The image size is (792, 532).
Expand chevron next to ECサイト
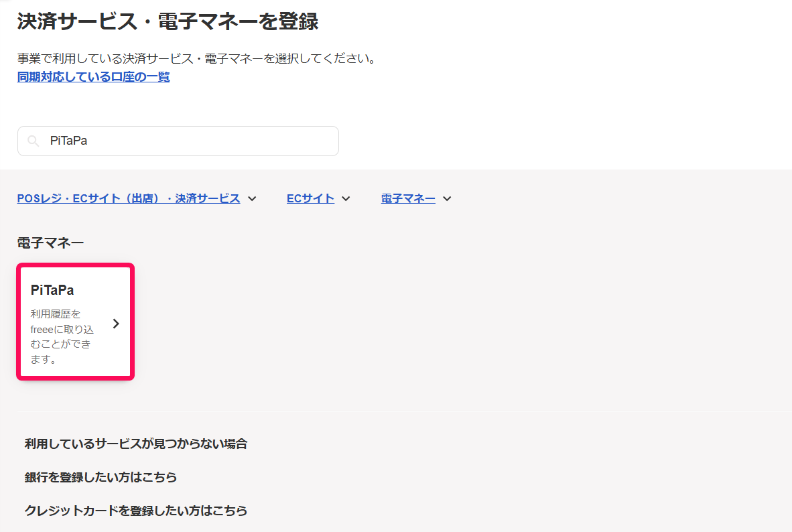pos(346,198)
